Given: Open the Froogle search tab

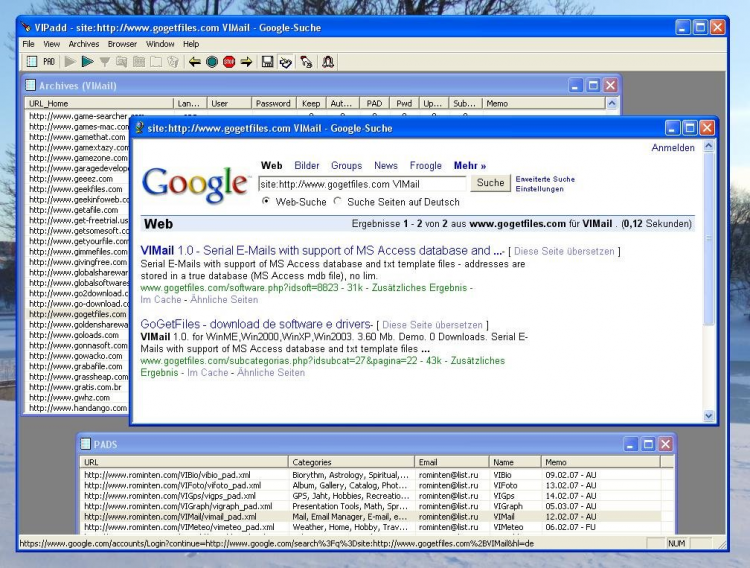Looking at the screenshot, I should tap(425, 166).
